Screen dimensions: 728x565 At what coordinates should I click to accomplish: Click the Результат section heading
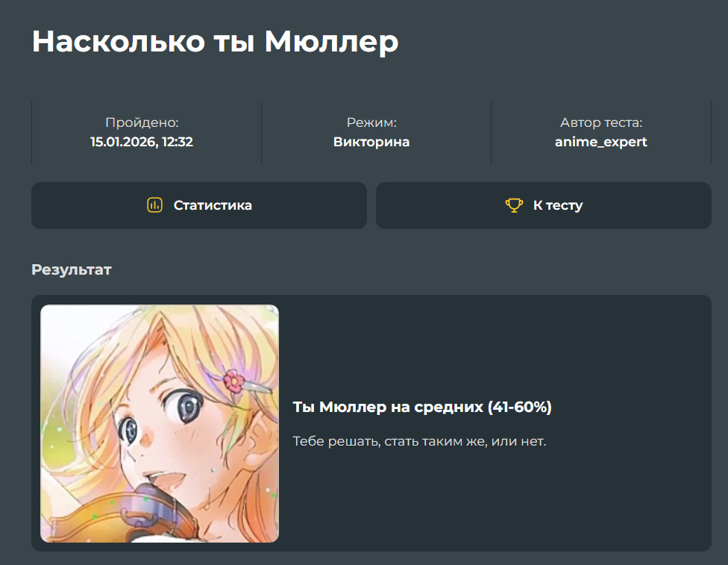[x=72, y=269]
